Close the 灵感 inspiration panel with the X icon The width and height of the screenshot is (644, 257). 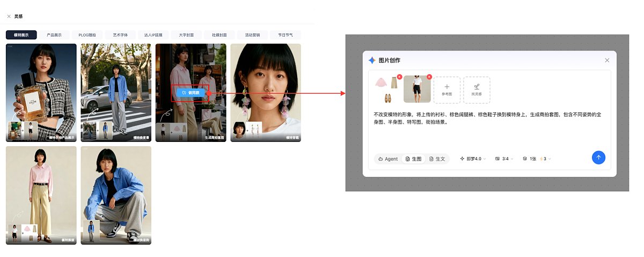point(9,16)
